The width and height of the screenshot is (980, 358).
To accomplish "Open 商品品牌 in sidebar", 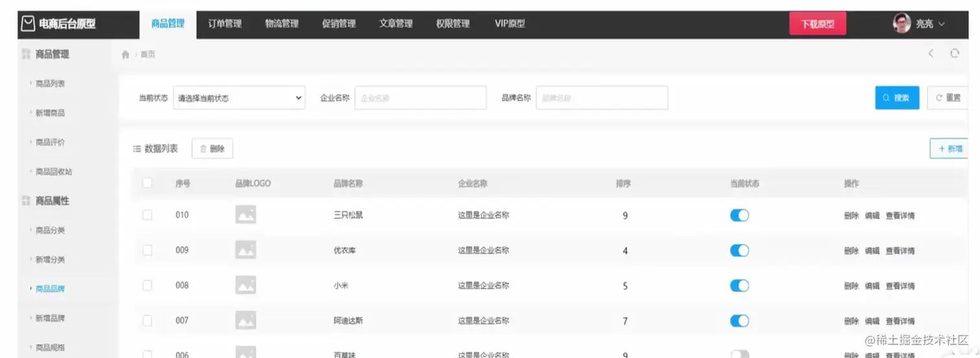I will [x=50, y=289].
